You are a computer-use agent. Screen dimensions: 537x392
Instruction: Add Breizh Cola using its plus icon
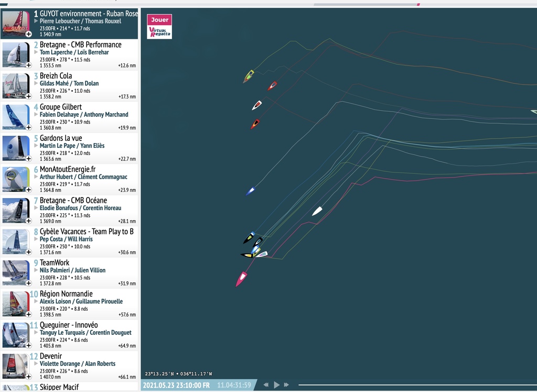tap(28, 96)
